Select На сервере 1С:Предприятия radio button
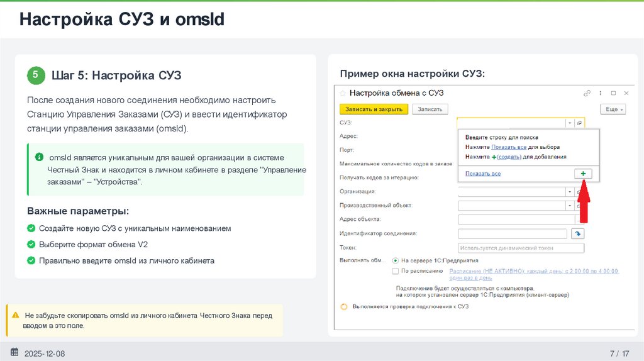 tap(395, 260)
